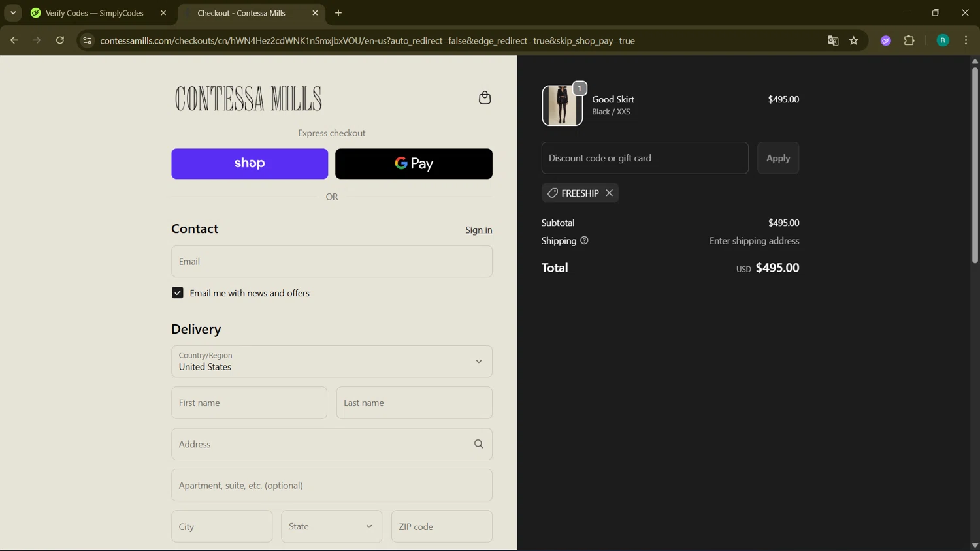980x551 pixels.
Task: Reload the checkout page
Action: pos(60,40)
